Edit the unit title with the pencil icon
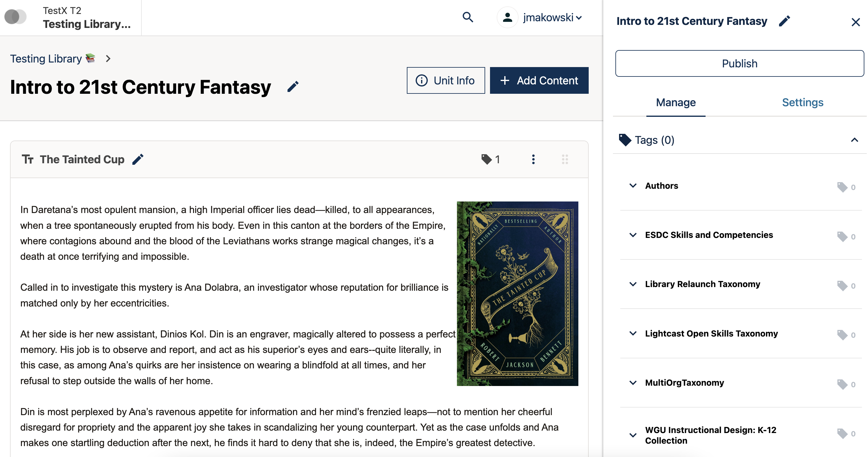Image resolution: width=868 pixels, height=457 pixels. click(292, 87)
